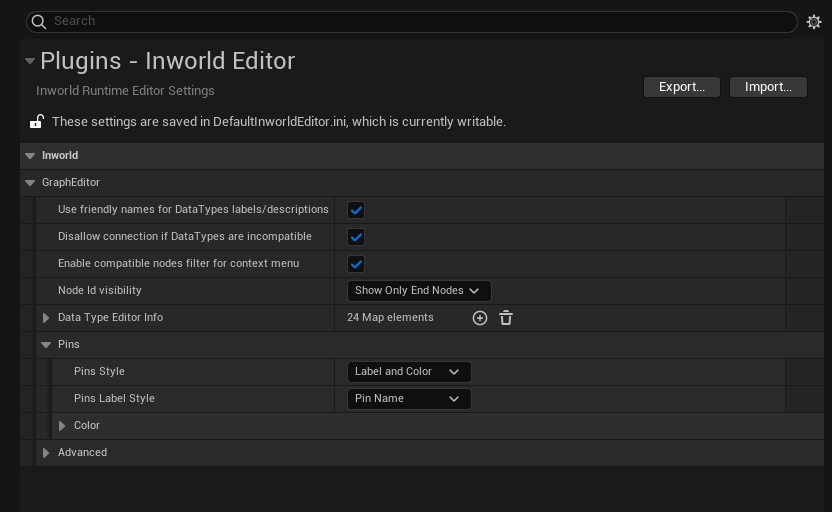Disable compatible nodes filter for context menu
The image size is (832, 512).
coord(355,264)
